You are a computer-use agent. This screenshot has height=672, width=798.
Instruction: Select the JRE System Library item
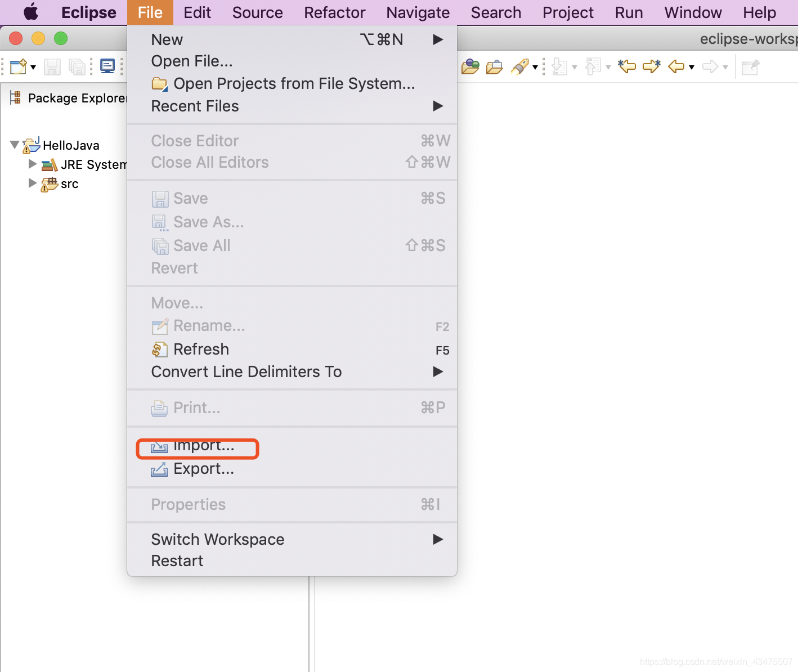(x=94, y=164)
